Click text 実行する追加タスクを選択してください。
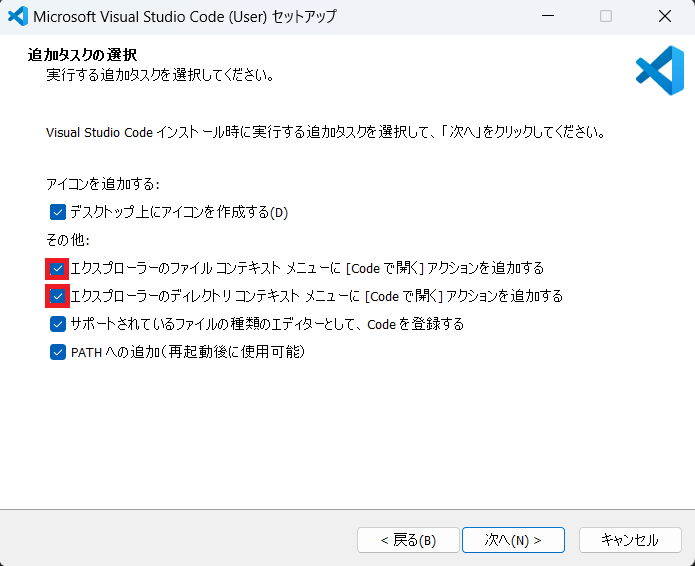This screenshot has width=695, height=566. coord(160,75)
